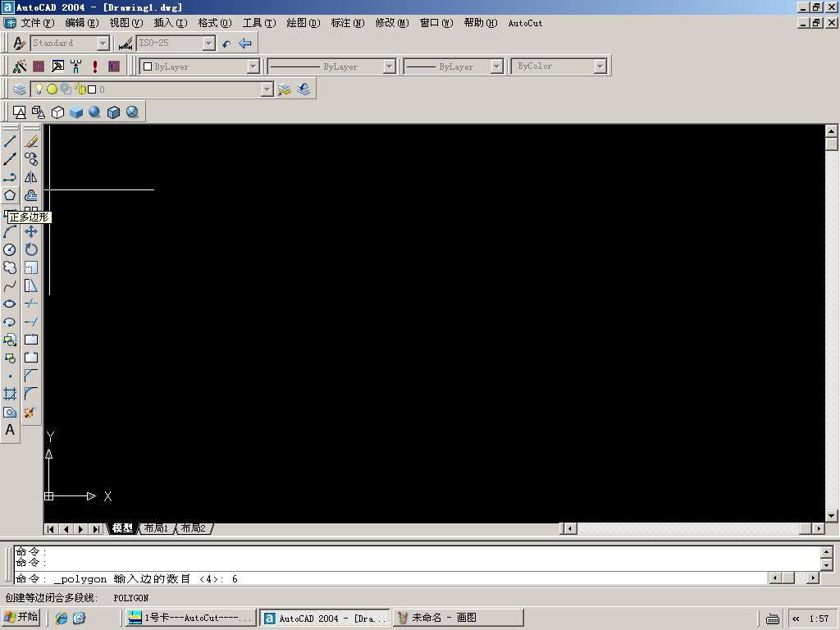Viewport: 840px width, 630px height.
Task: Choose the Rotate tool
Action: coord(31,249)
